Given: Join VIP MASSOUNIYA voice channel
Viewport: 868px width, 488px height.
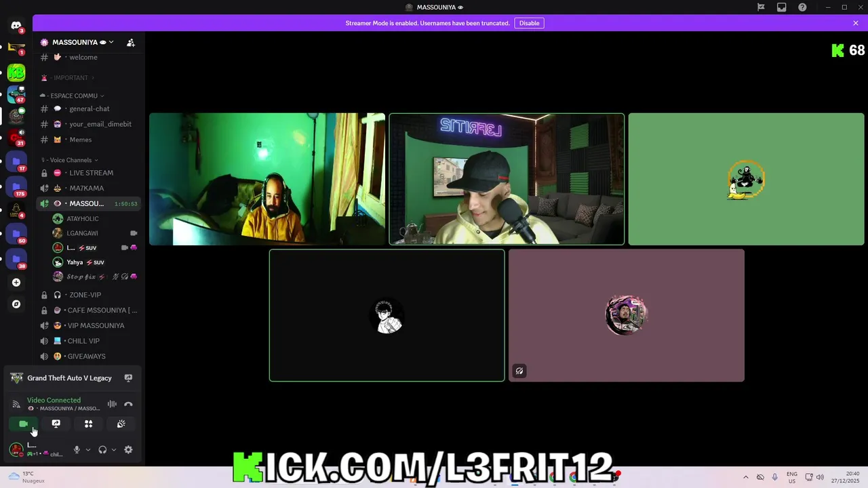Looking at the screenshot, I should point(89,325).
